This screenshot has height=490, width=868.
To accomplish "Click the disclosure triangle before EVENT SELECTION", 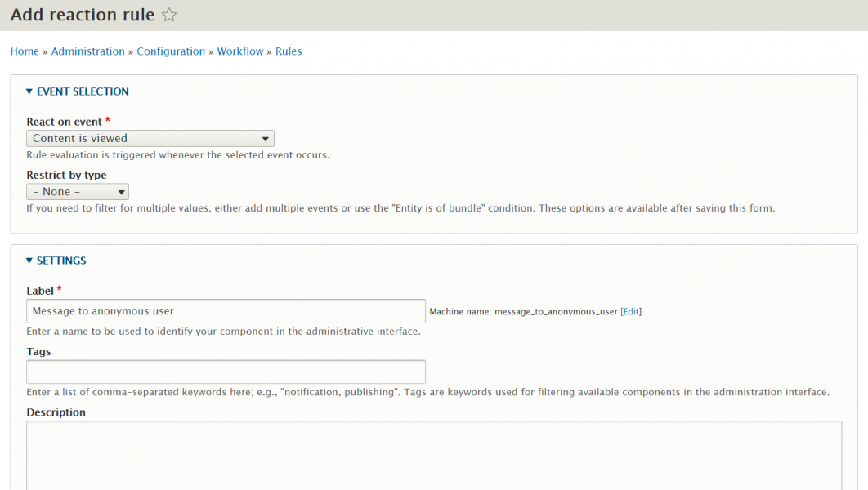I will (x=29, y=91).
